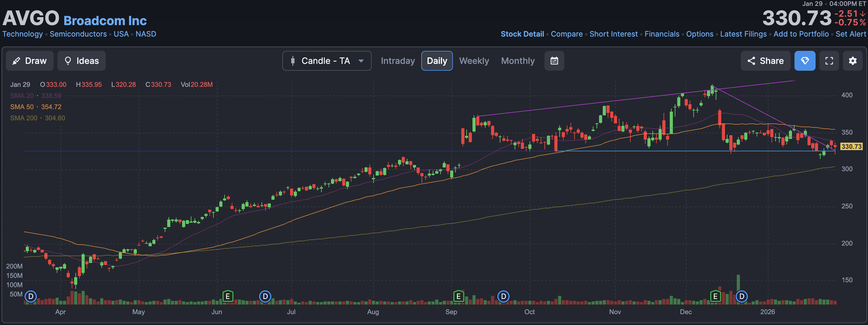Share this AVGO chart
The width and height of the screenshot is (868, 325).
[765, 60]
